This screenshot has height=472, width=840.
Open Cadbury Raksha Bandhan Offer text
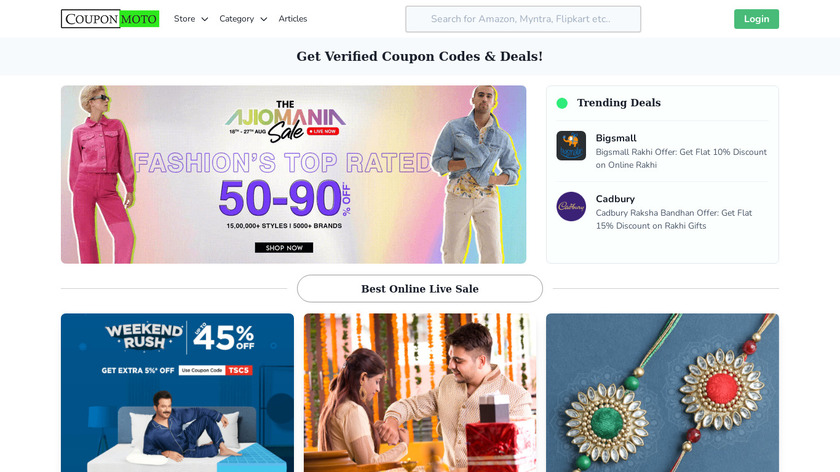click(674, 219)
